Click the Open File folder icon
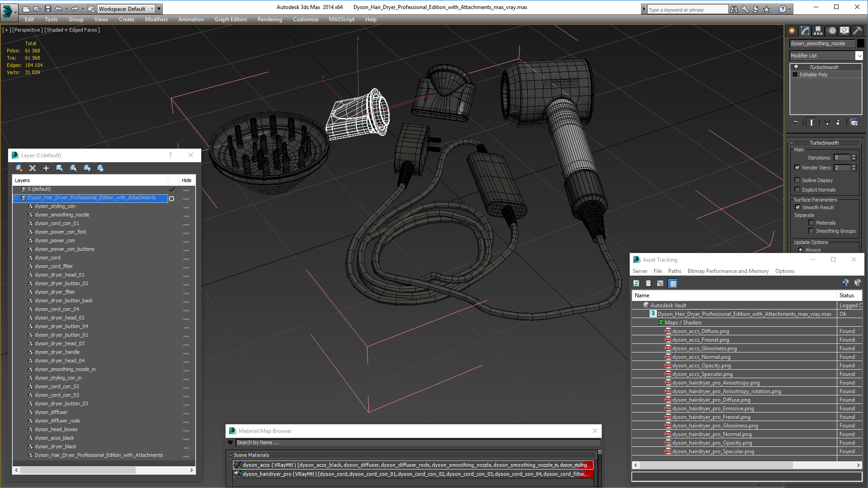This screenshot has height=488, width=868. click(x=37, y=9)
